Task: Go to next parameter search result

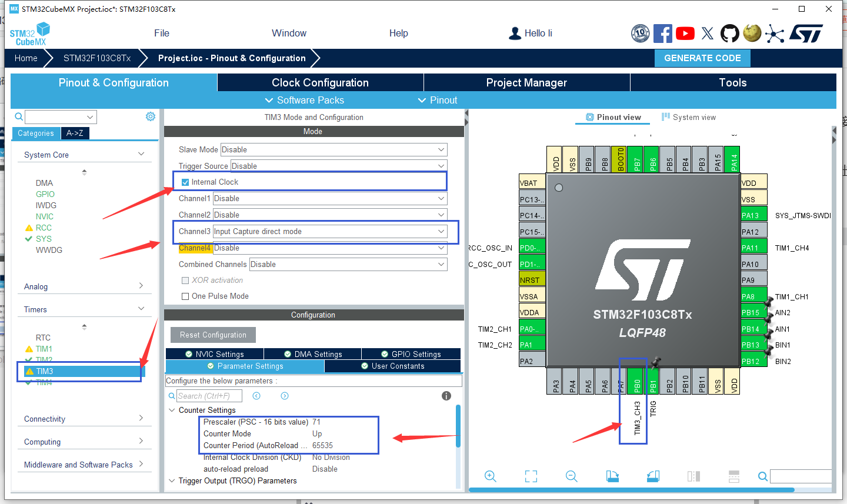Action: [x=285, y=396]
